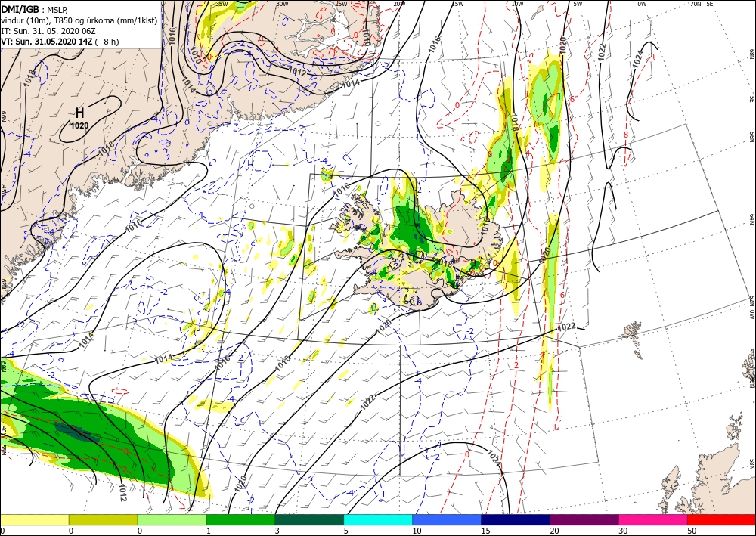The width and height of the screenshot is (756, 536).
Task: Click the "1020" isobar label just south of Iceland
Action: tap(384, 327)
